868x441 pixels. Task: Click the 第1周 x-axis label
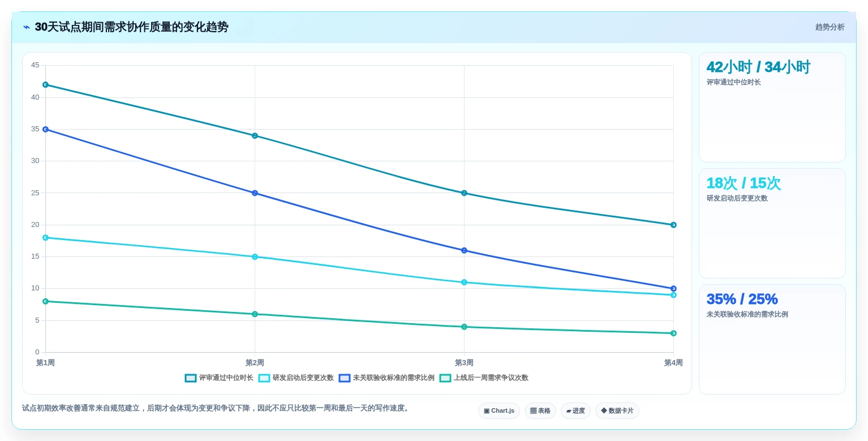pos(46,363)
